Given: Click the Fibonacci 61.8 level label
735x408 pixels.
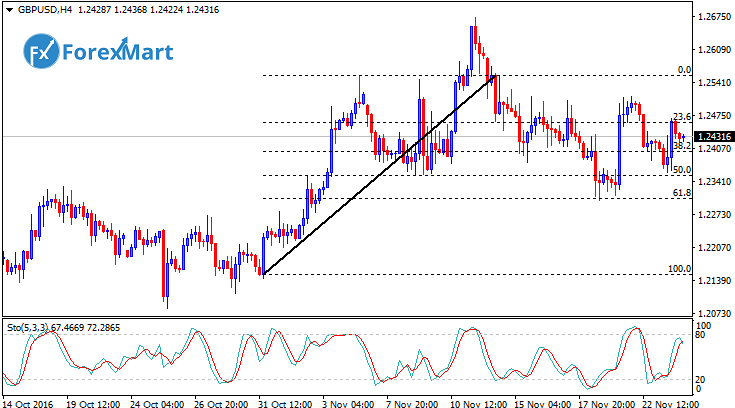Looking at the screenshot, I should tap(682, 193).
